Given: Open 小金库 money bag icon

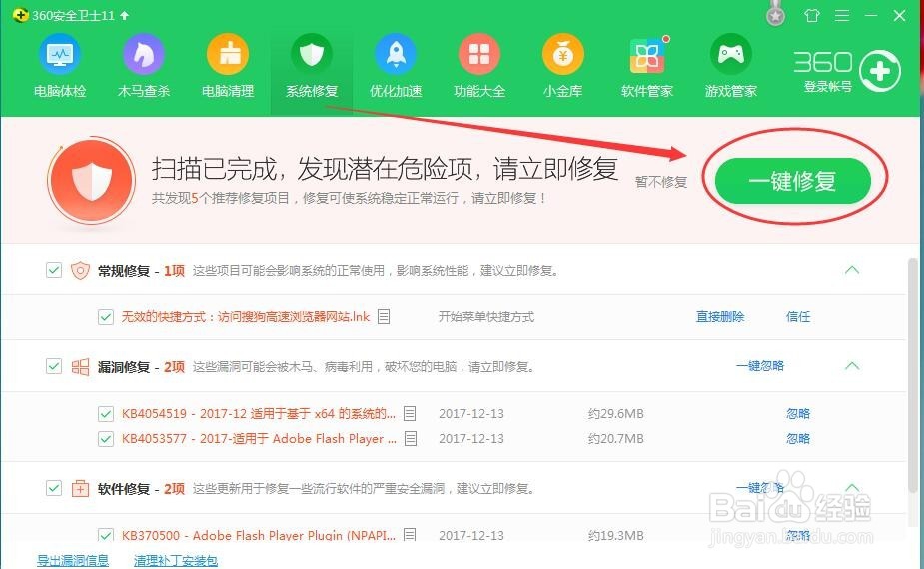Looking at the screenshot, I should [563, 54].
